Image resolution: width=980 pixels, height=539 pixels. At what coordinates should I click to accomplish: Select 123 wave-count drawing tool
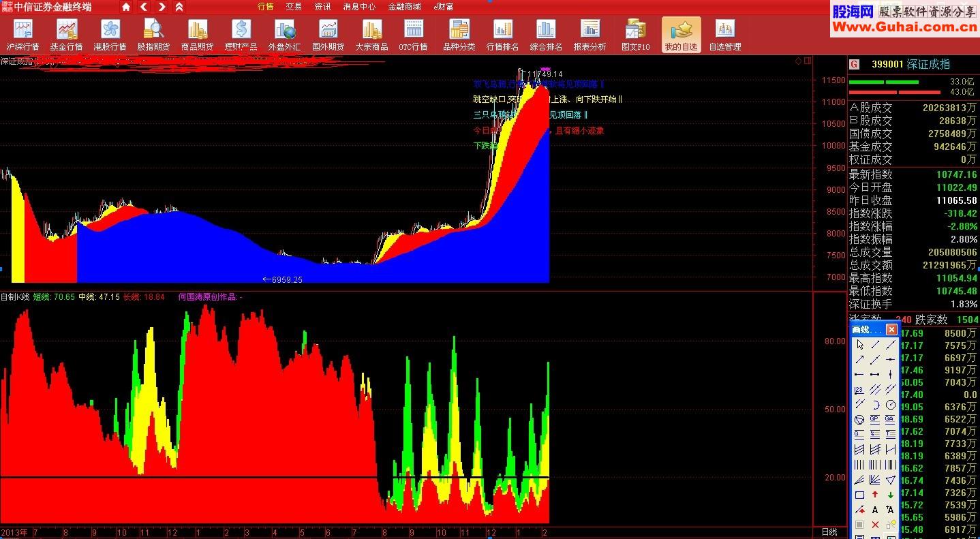click(x=859, y=389)
